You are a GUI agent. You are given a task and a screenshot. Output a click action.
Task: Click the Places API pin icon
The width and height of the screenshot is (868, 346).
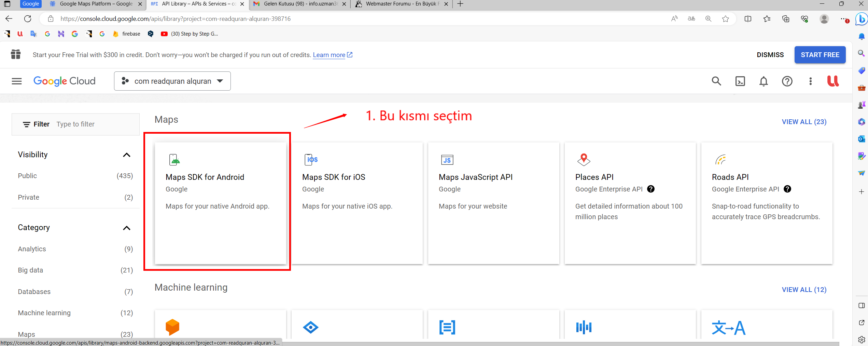click(x=584, y=160)
